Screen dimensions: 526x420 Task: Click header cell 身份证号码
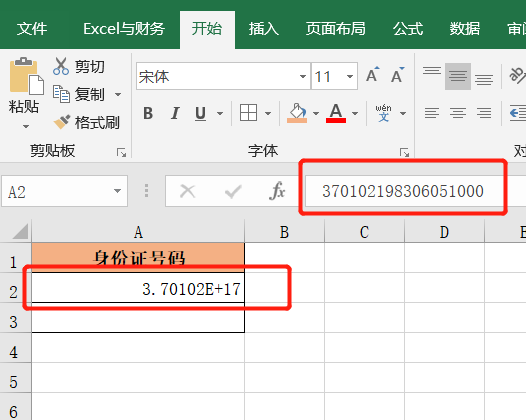[138, 258]
